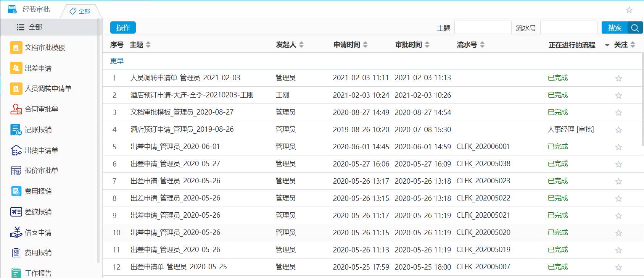The image size is (644, 278).
Task: Mark row 10 出差申请 as followed
Action: [618, 233]
